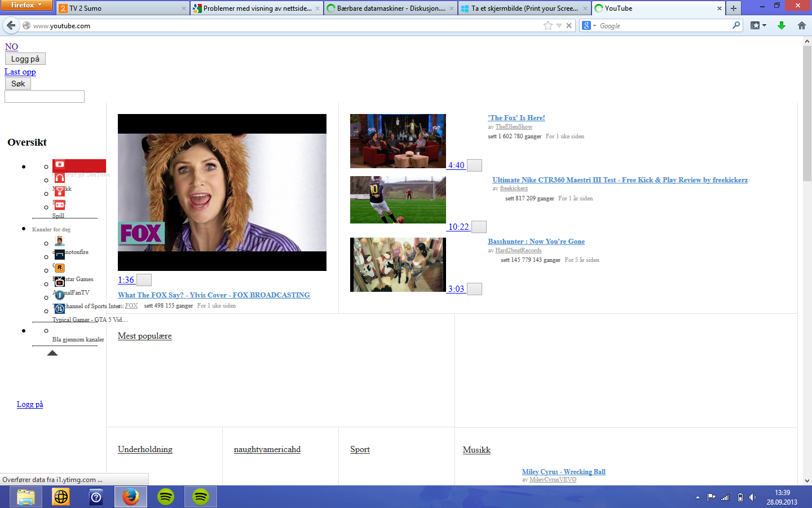Click the Logg på button at top
812x508 pixels.
click(x=25, y=59)
